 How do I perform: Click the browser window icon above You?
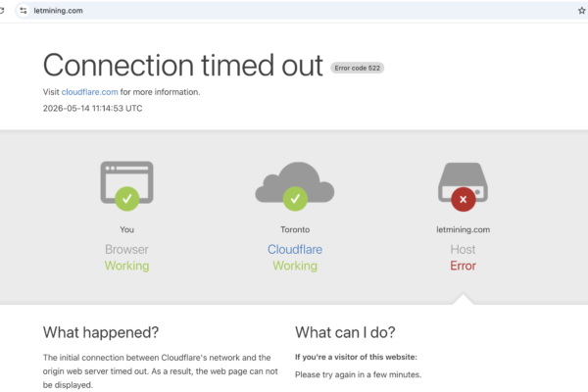(x=126, y=182)
